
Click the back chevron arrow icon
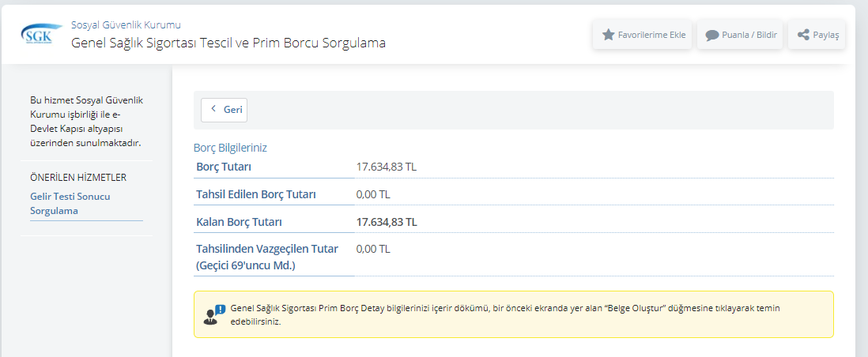point(213,109)
